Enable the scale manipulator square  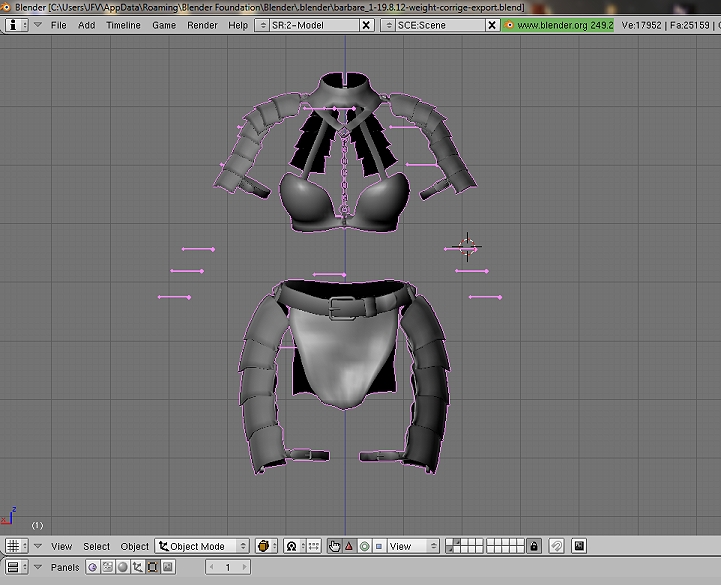coord(379,546)
